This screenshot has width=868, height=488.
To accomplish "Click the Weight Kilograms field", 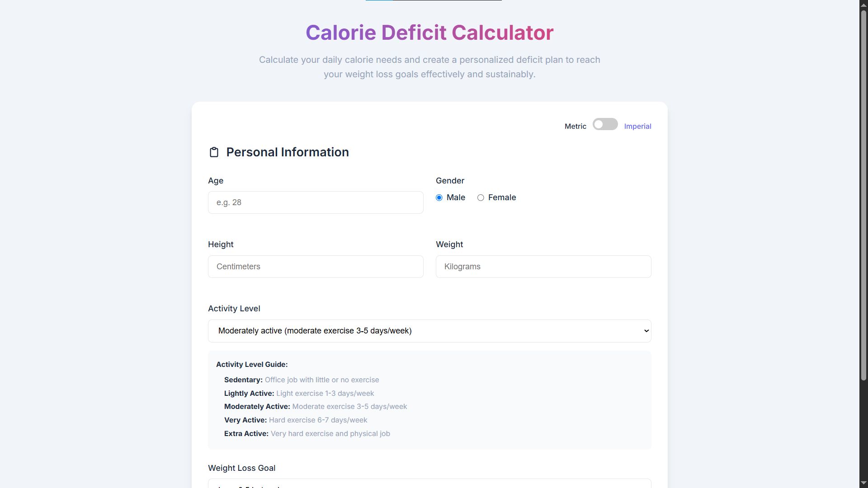I will pyautogui.click(x=543, y=267).
